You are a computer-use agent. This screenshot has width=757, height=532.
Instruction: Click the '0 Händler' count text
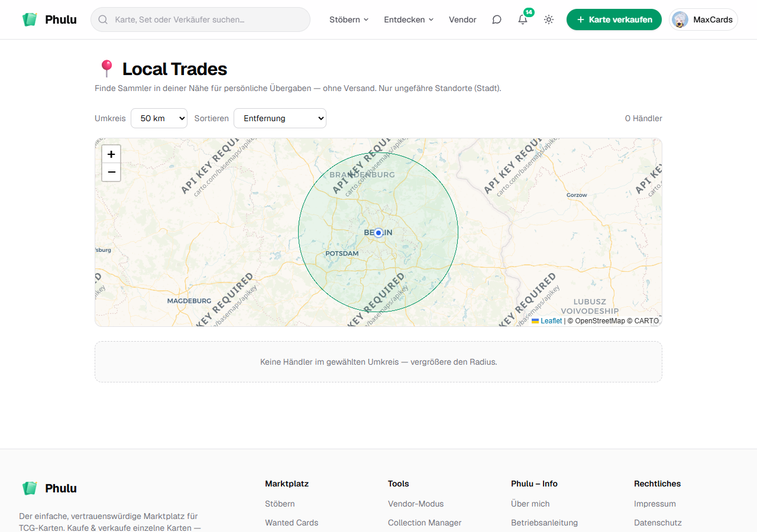[643, 118]
